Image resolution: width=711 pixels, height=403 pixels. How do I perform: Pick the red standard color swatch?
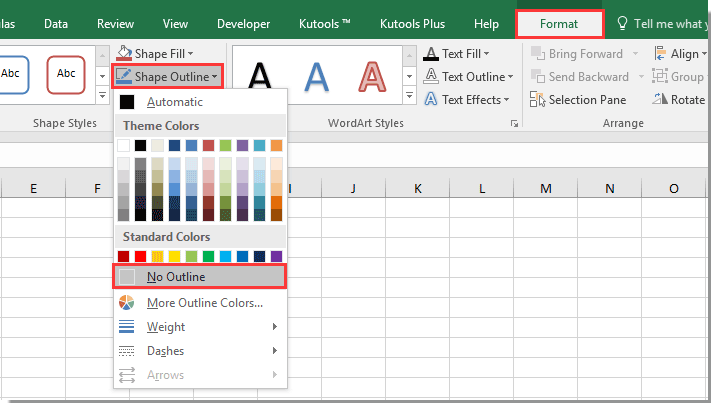point(142,257)
